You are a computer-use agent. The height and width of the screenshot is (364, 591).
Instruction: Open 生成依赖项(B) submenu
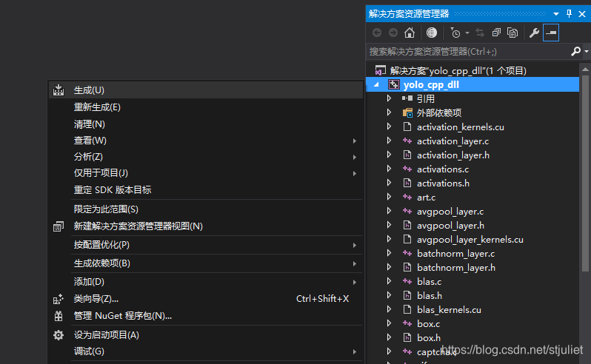coord(205,263)
